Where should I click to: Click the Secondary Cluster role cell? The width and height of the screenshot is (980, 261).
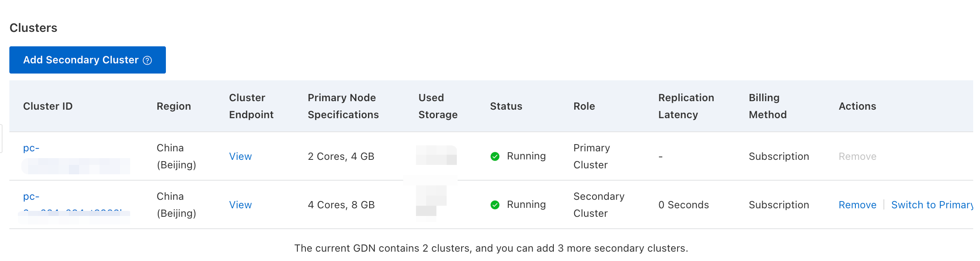point(598,205)
